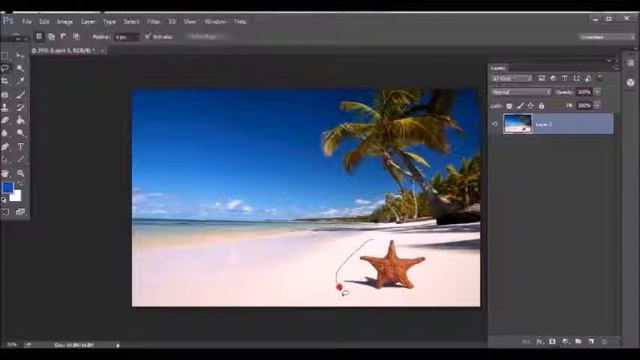Click the Layer 1 thumbnail
The image size is (640, 360).
point(518,124)
